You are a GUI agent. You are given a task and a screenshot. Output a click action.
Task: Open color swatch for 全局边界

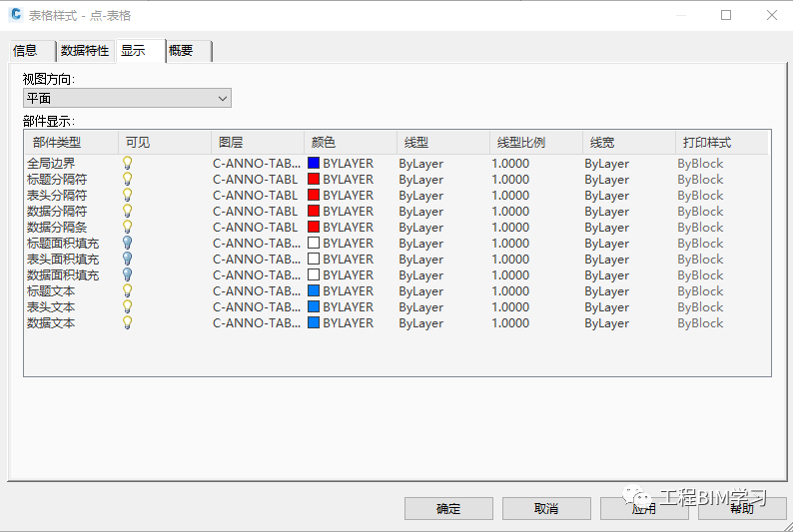pyautogui.click(x=314, y=163)
